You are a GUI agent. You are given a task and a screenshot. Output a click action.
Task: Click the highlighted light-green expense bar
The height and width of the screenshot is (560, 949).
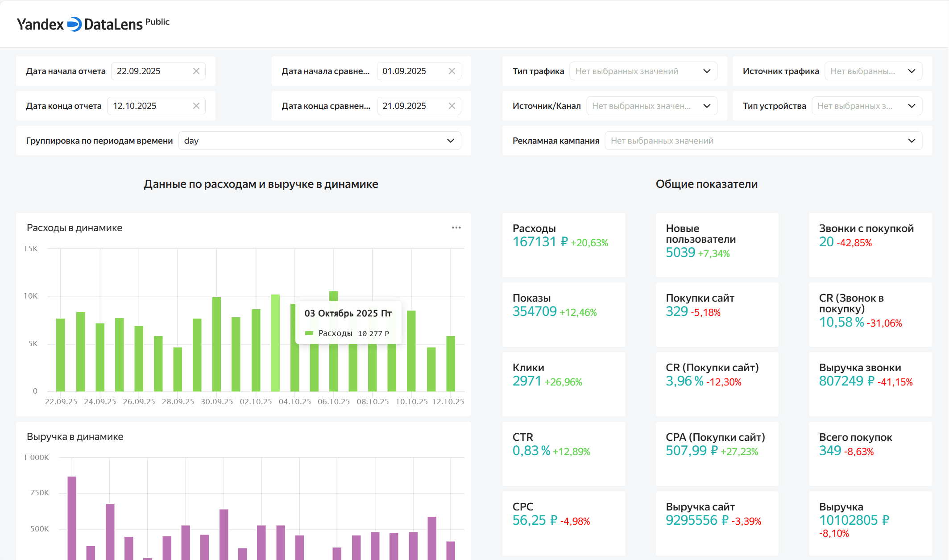point(275,343)
